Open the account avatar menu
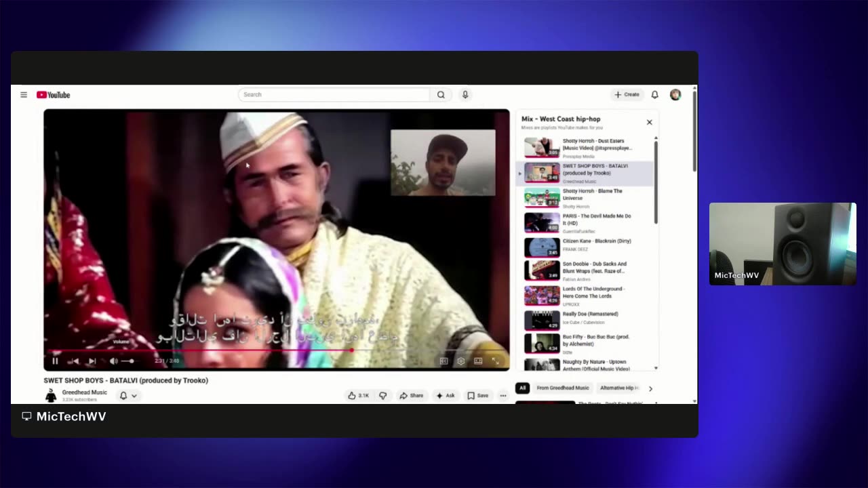The image size is (868, 488). [x=675, y=95]
